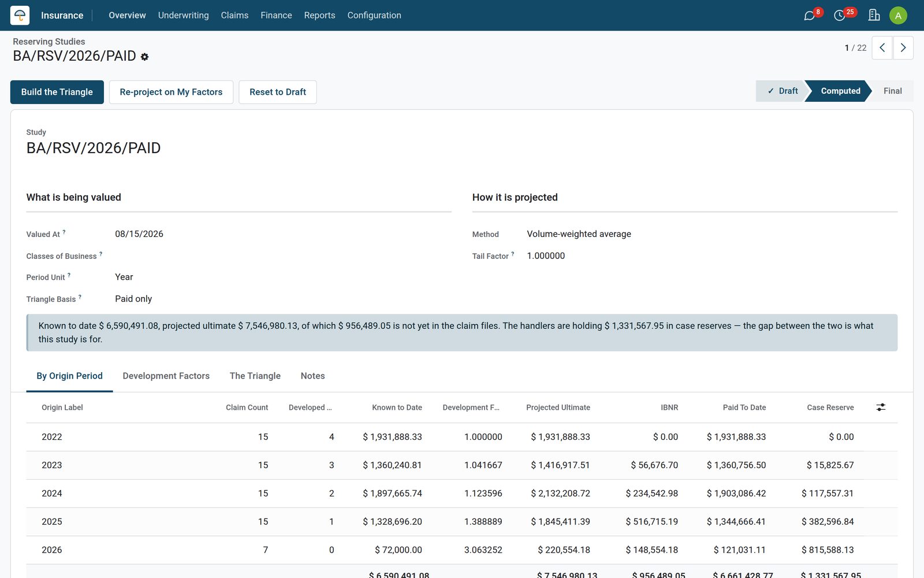Open the messages chat icon
Viewport: 924px width, 578px height.
click(x=809, y=16)
